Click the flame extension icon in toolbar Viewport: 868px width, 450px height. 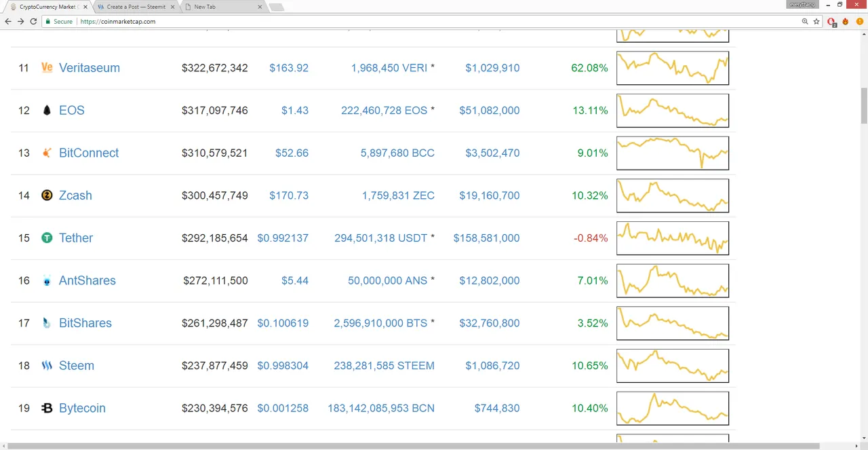coord(845,22)
